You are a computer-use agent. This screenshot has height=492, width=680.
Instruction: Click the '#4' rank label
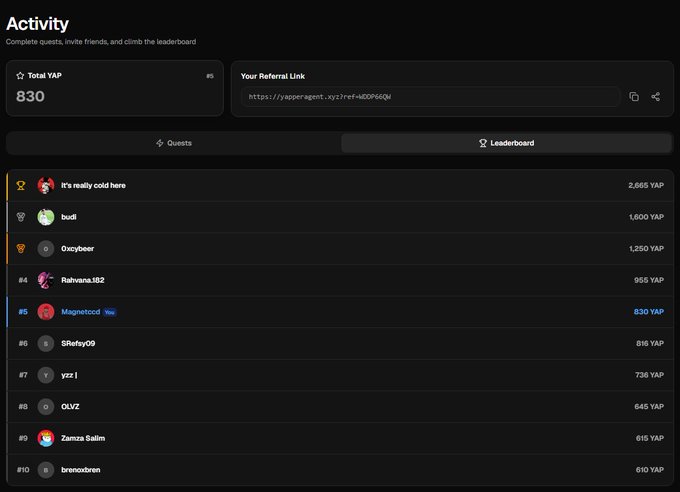point(23,280)
